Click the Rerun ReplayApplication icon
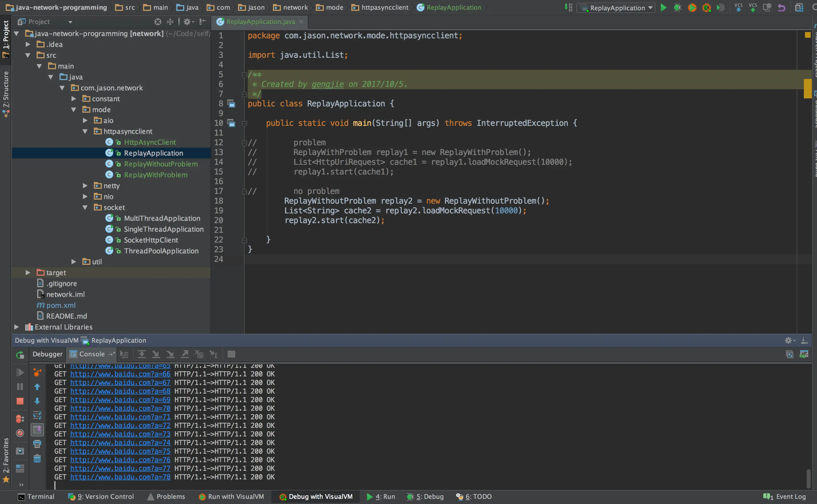 pos(20,355)
